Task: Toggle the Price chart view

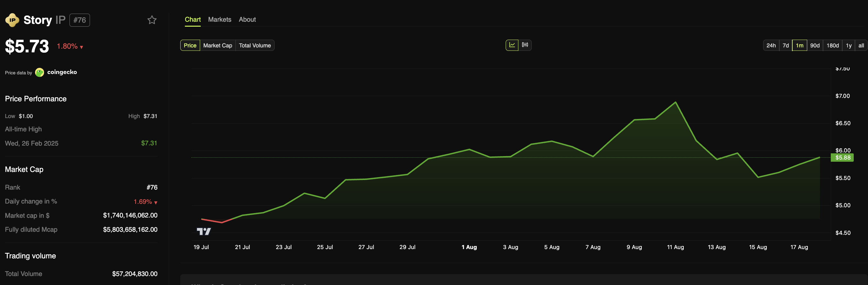Action: click(x=190, y=45)
